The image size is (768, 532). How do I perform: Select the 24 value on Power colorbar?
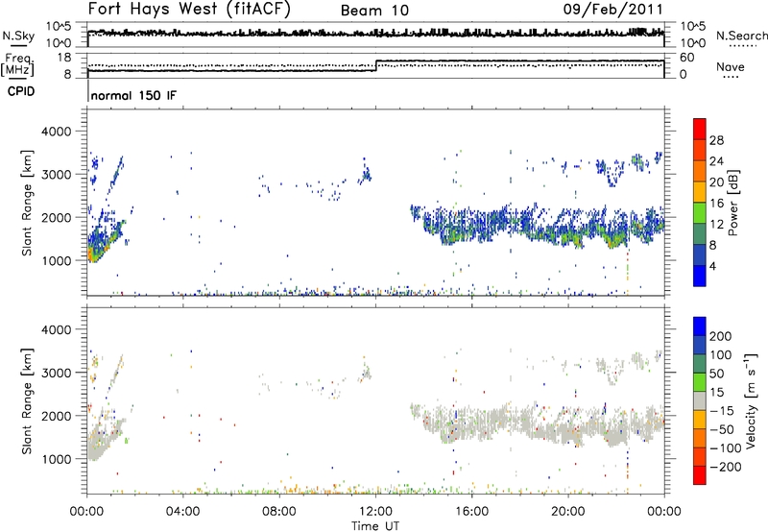pos(716,161)
